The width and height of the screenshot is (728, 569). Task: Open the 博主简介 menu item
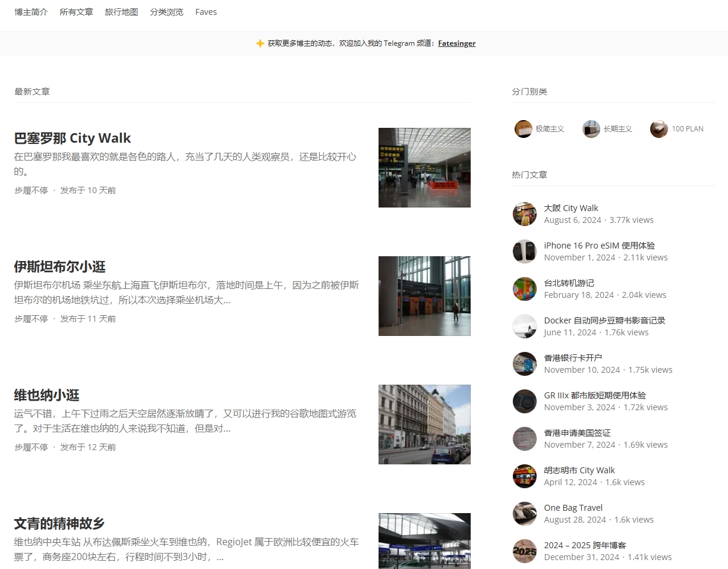pos(31,12)
